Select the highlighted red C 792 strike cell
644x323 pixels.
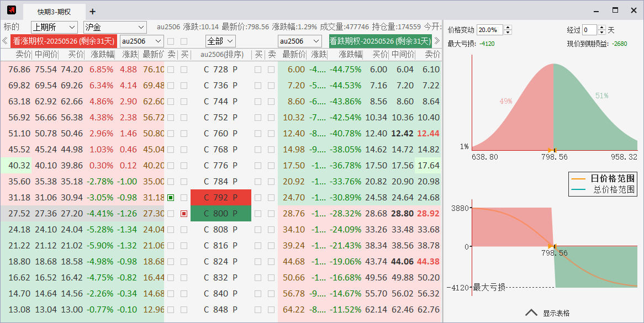(x=220, y=198)
